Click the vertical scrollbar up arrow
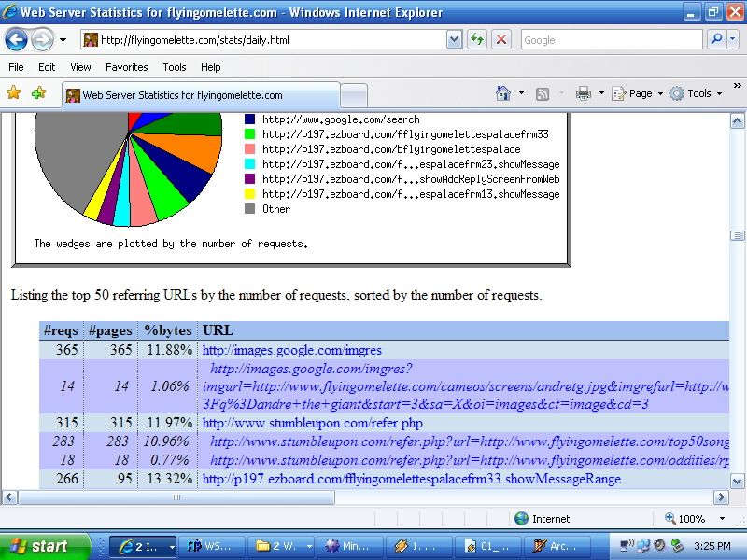Screen dimensions: 747x560 click(x=737, y=121)
